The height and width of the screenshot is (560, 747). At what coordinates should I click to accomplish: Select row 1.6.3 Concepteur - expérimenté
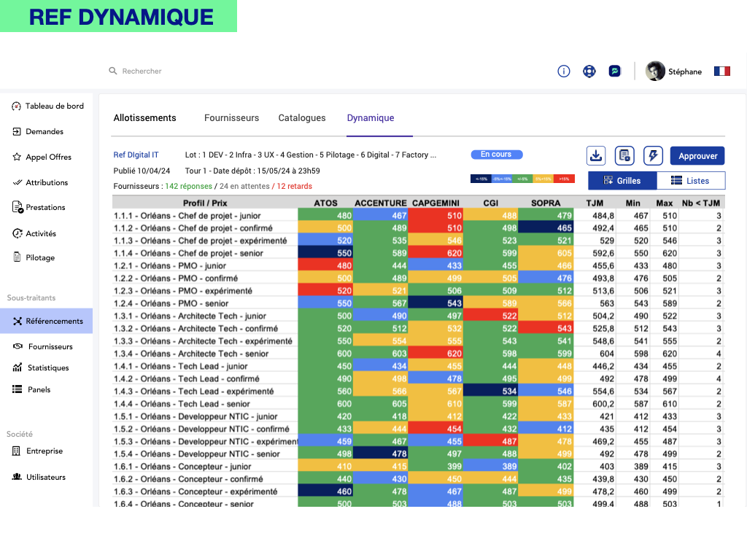click(x=418, y=491)
